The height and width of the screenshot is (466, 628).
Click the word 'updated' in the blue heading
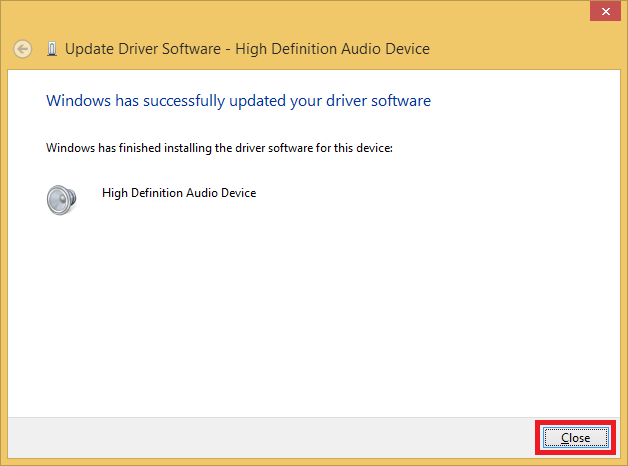point(258,101)
